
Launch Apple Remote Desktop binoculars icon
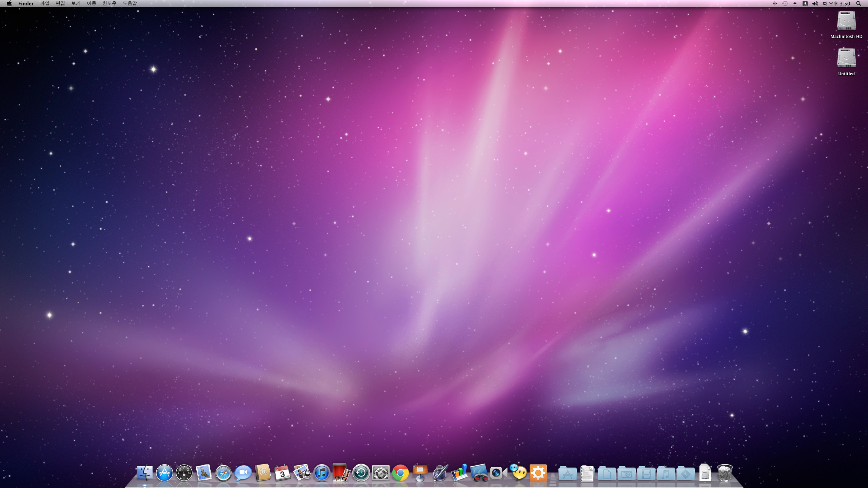[x=479, y=472]
